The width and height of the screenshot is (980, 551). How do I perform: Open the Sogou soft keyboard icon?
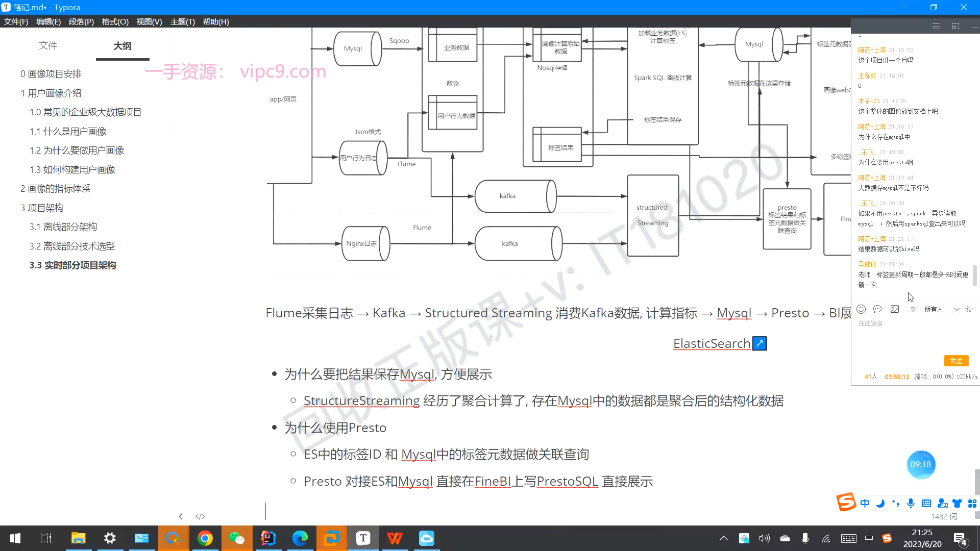[926, 504]
